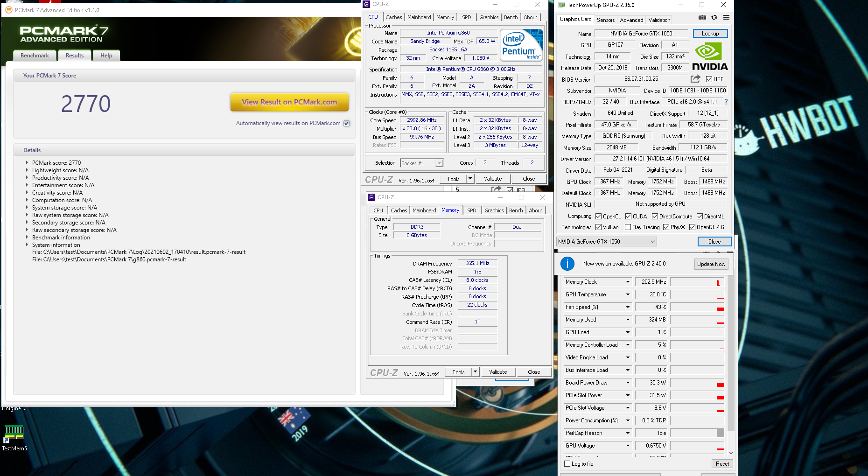This screenshot has width=868, height=476.
Task: Open the GPU selection dropdown NVIDIA GeForce GTX 1050
Action: (607, 242)
